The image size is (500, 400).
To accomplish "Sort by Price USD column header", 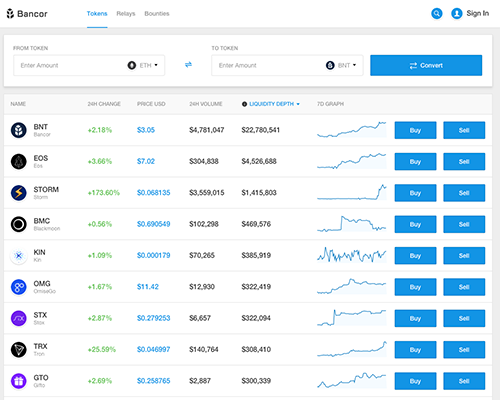I will [x=151, y=104].
